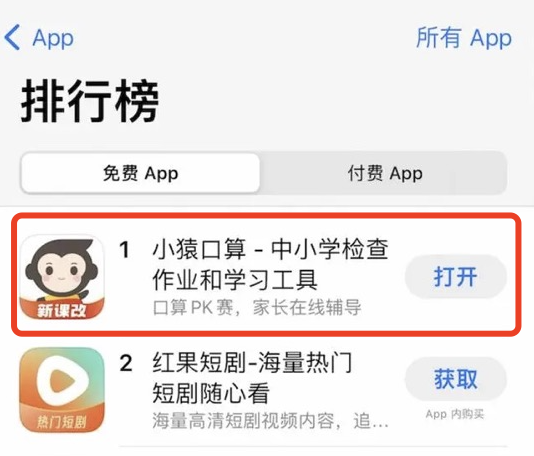Click rank number 2 in the list
Image resolution: width=534 pixels, height=456 pixels.
coord(126,363)
